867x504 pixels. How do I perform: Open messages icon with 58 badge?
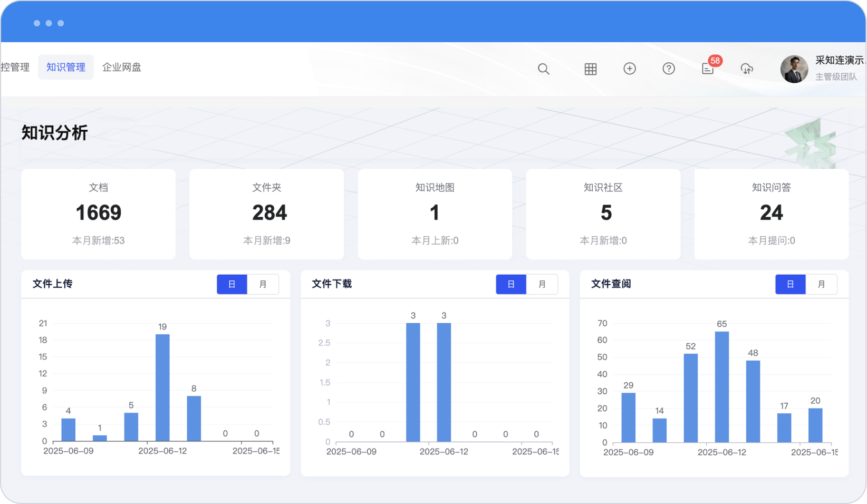708,69
